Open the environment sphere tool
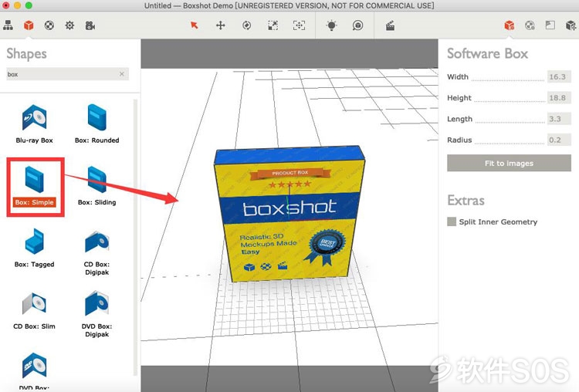The width and height of the screenshot is (579, 392). point(357,25)
